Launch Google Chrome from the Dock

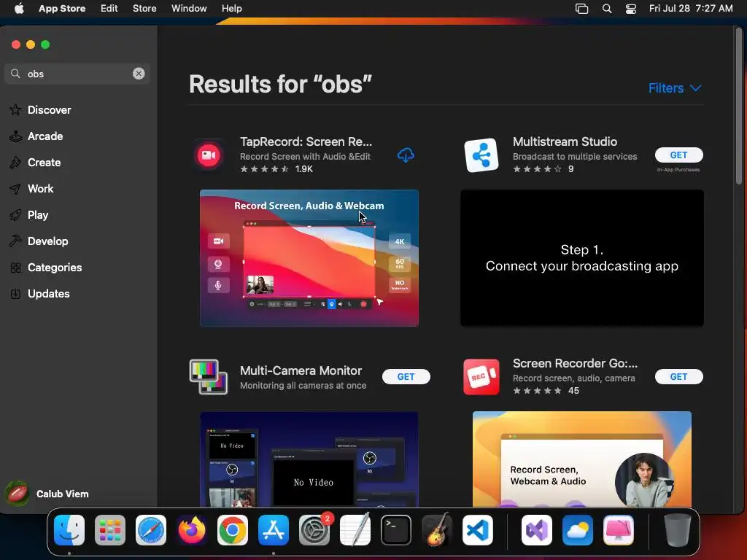233,530
